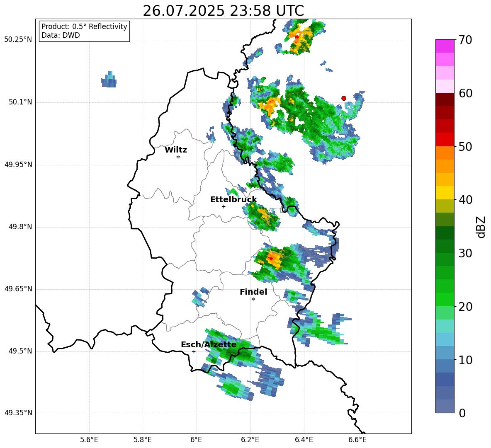Click the 49.5°N latitude label
The image size is (491, 448).
coord(20,351)
